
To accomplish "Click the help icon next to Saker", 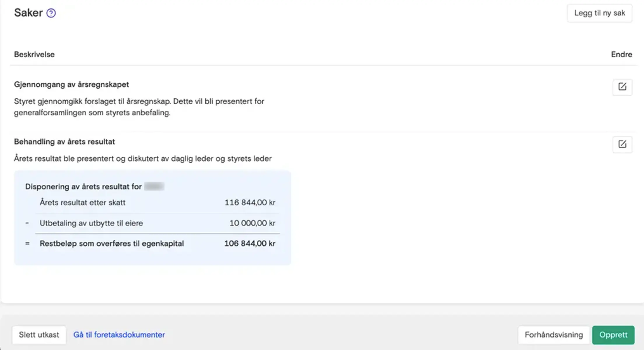I will pos(51,13).
